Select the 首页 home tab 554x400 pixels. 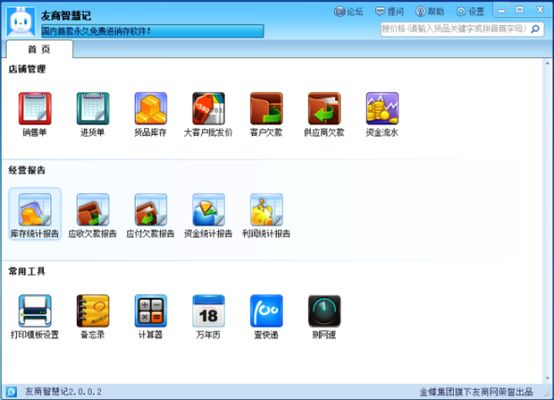click(x=39, y=49)
